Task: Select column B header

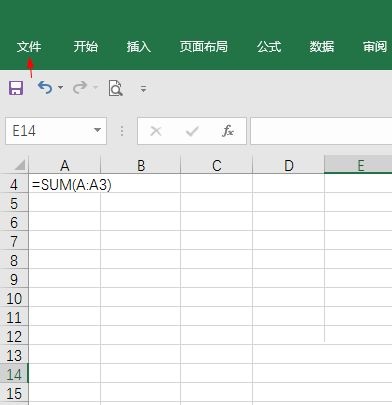Action: pos(140,165)
